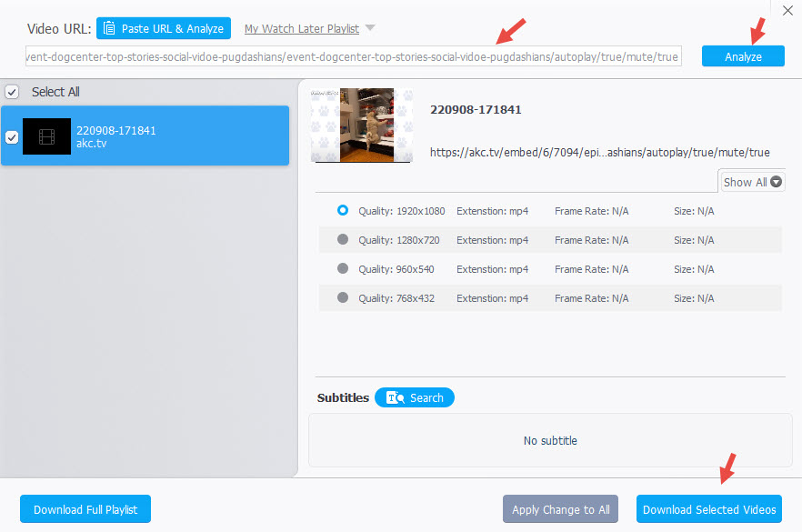The width and height of the screenshot is (802, 532).
Task: Click Download Full Playlist button
Action: coord(85,509)
